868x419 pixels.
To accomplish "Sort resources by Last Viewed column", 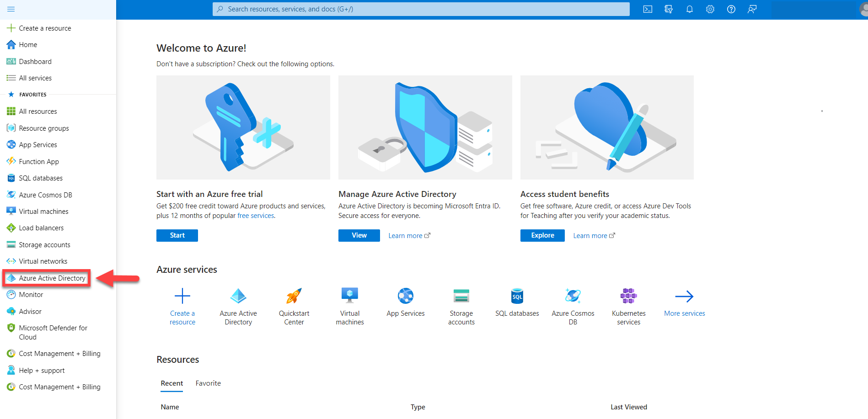I will [x=629, y=407].
